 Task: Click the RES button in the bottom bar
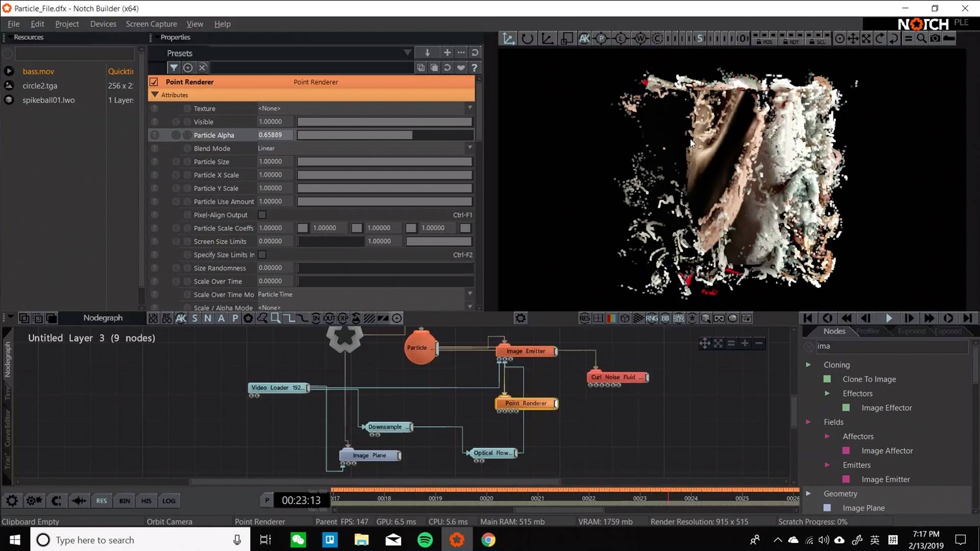102,500
